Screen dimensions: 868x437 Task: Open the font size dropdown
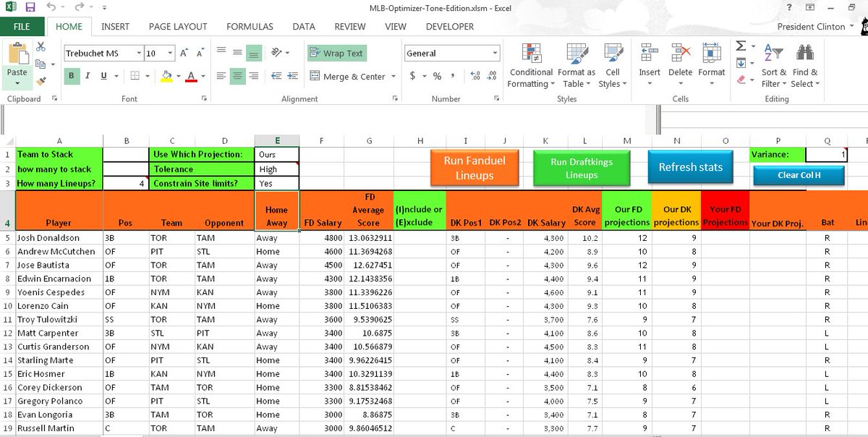click(x=171, y=54)
